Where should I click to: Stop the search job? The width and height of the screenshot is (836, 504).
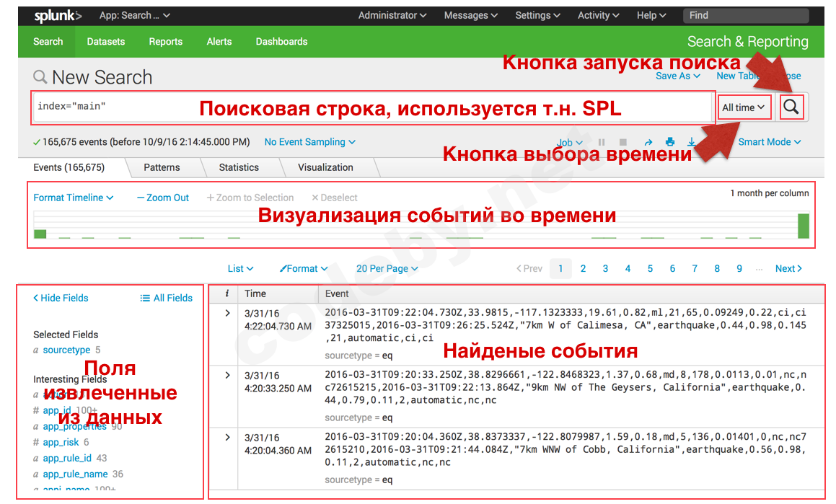tap(623, 142)
